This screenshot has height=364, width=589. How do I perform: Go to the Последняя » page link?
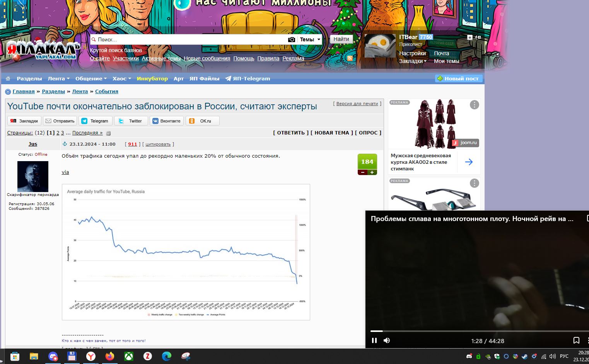[87, 133]
